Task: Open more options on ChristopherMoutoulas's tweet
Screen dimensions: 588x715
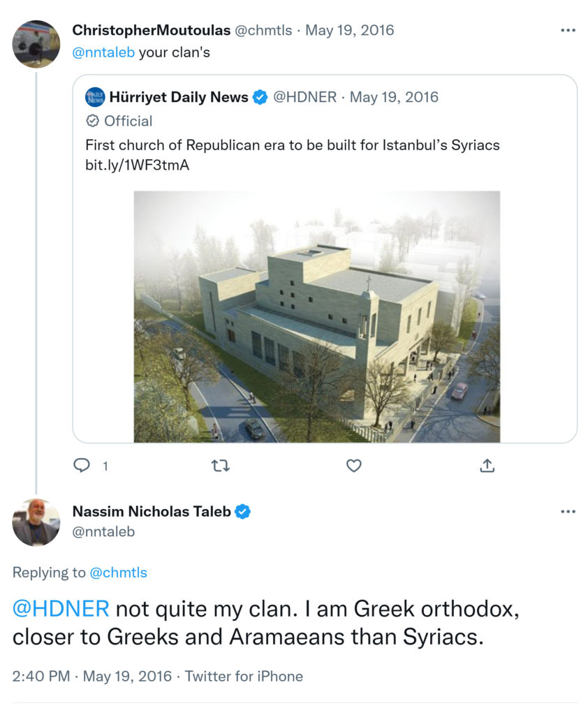Action: [x=568, y=31]
